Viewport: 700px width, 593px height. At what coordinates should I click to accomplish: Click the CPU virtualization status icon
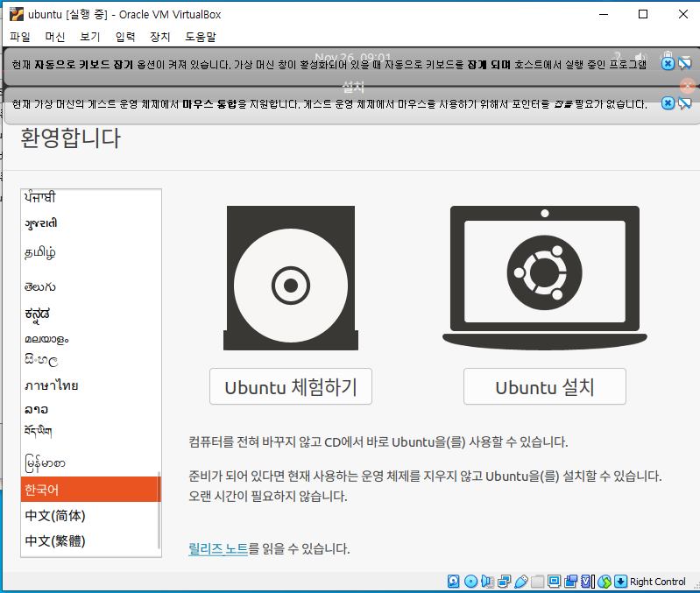[x=588, y=581]
